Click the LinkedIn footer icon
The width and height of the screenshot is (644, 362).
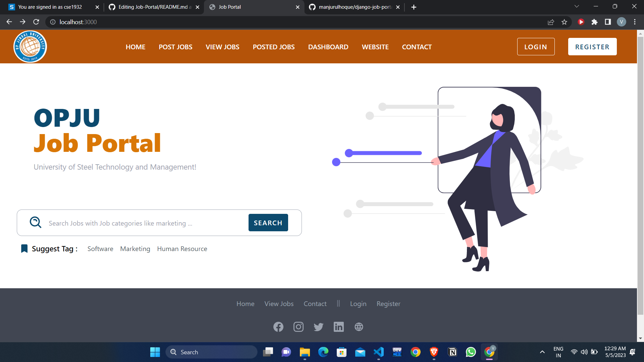(339, 327)
